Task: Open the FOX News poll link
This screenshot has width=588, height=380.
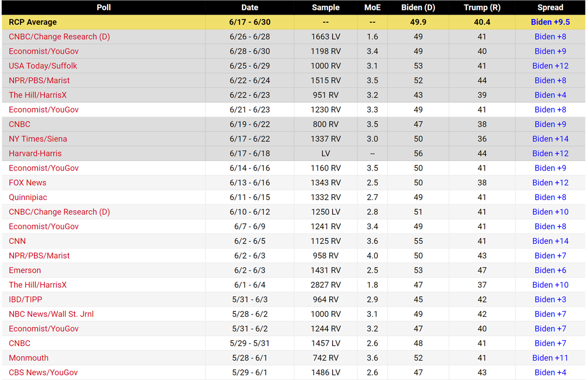Action: coord(27,183)
